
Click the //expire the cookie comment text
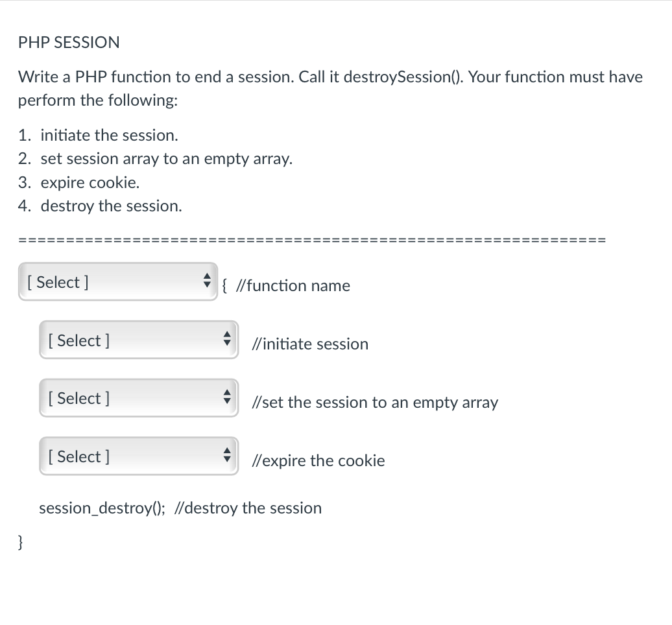(x=318, y=460)
